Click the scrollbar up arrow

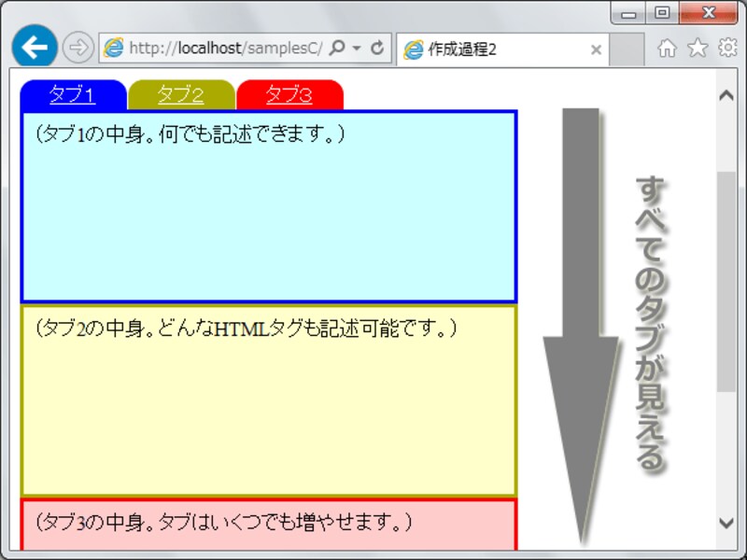pyautogui.click(x=726, y=95)
